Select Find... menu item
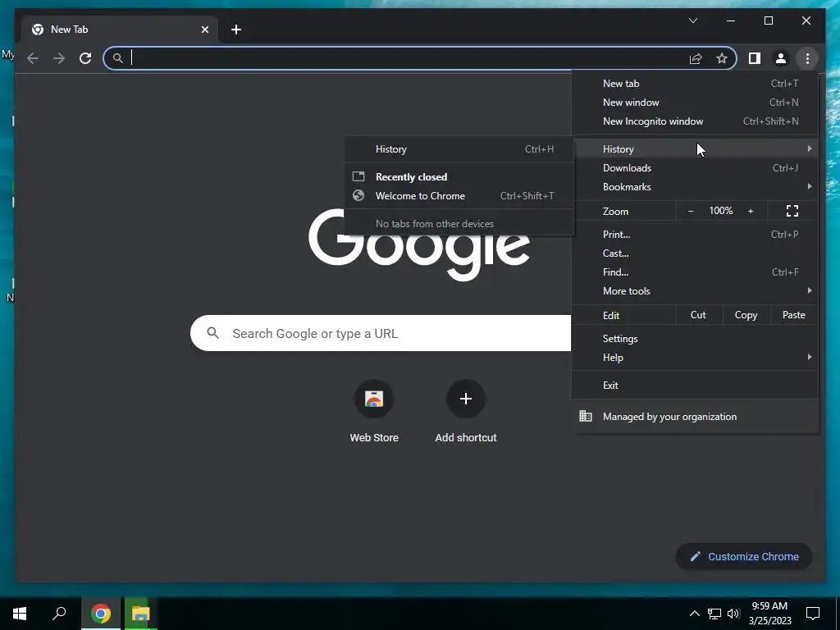The image size is (840, 630). [695, 272]
